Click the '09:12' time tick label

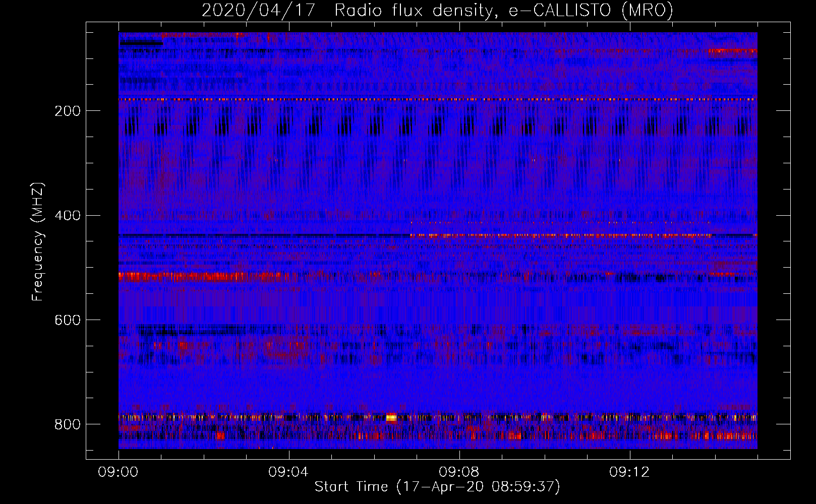[629, 472]
